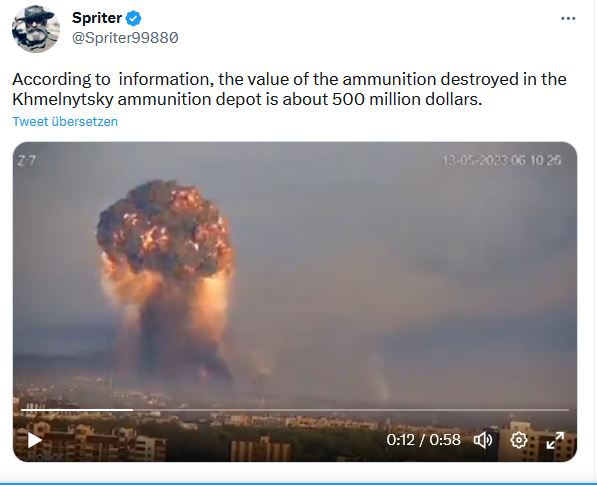The height and width of the screenshot is (485, 597).
Task: Click the apartment buildings at the video's bottom
Action: tap(295, 438)
